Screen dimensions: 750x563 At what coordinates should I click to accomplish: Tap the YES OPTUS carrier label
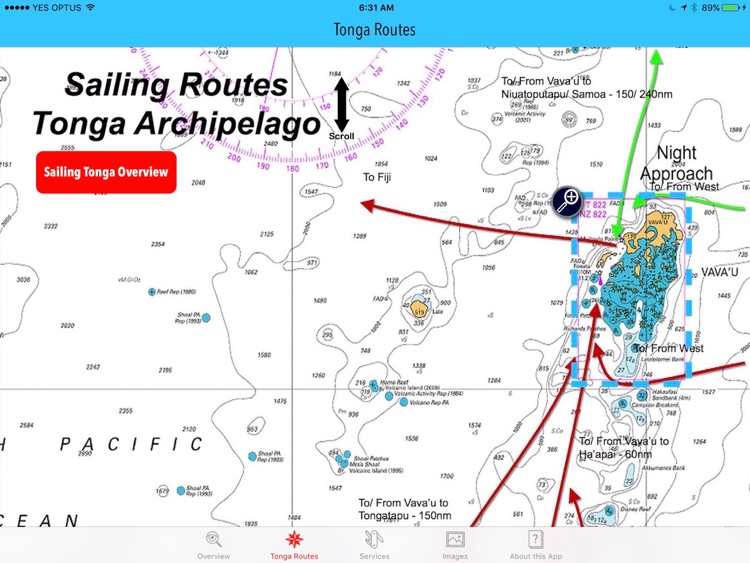(57, 8)
